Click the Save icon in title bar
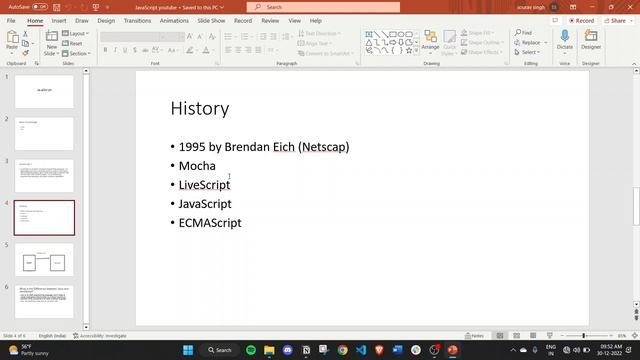Viewport: 640px width, 360px height. [56, 7]
